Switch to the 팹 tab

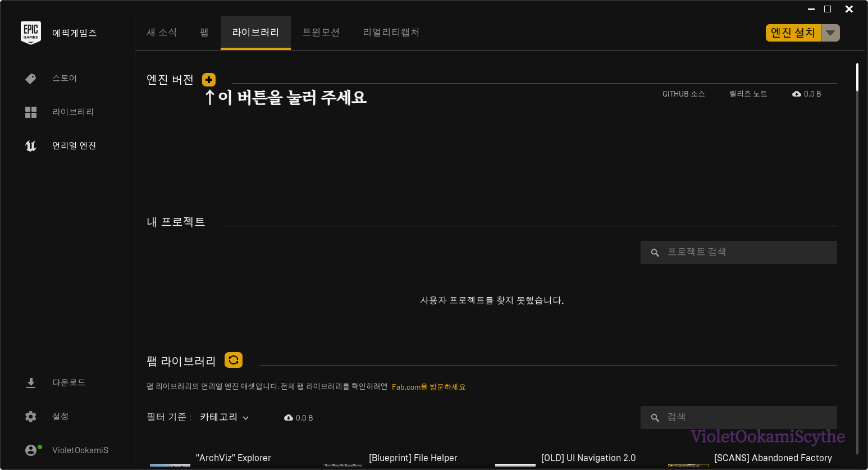pyautogui.click(x=204, y=33)
